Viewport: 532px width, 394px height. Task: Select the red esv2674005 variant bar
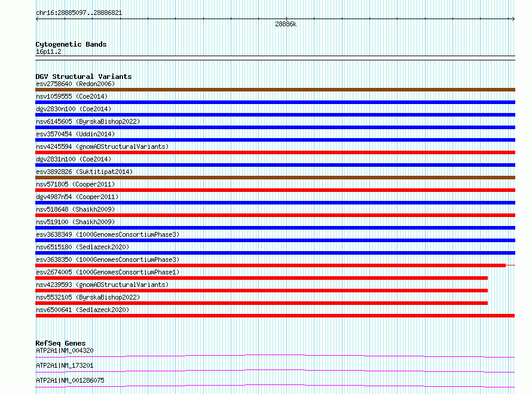262,278
